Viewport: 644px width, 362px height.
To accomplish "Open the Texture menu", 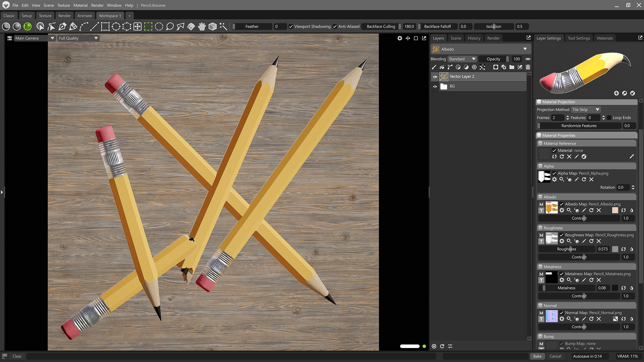I will coord(63,5).
